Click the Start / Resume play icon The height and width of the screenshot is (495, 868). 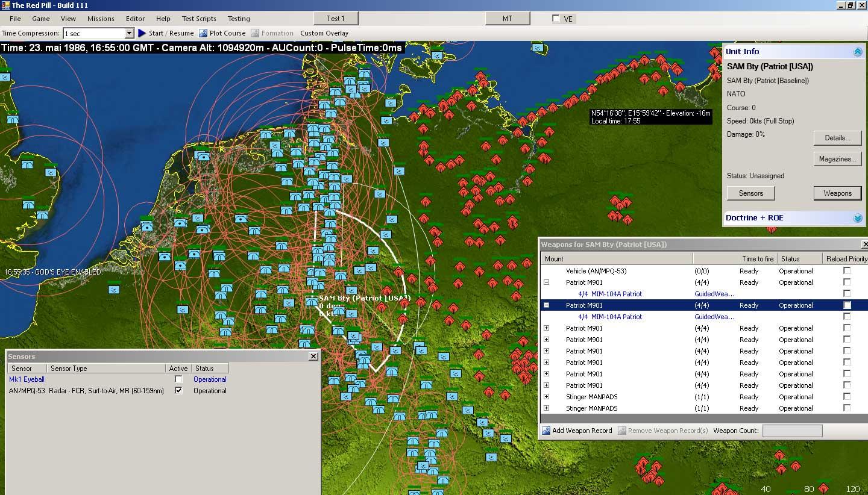click(142, 33)
